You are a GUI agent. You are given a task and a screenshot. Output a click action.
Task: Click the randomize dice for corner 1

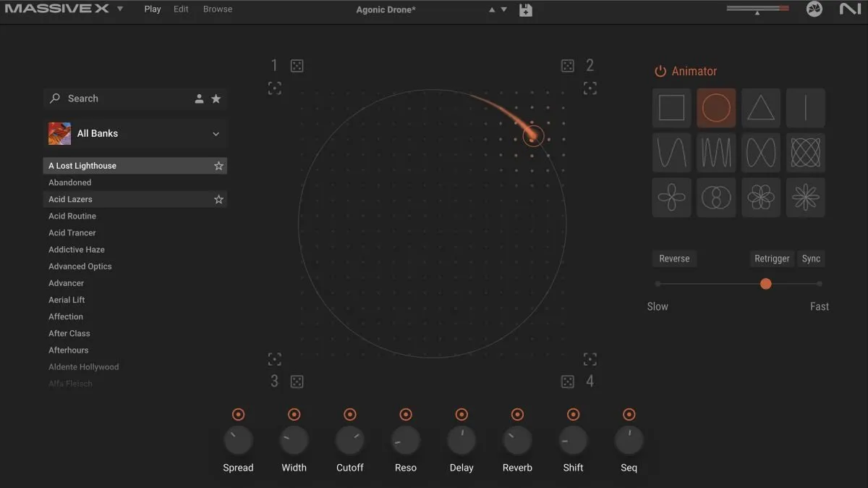tap(297, 66)
